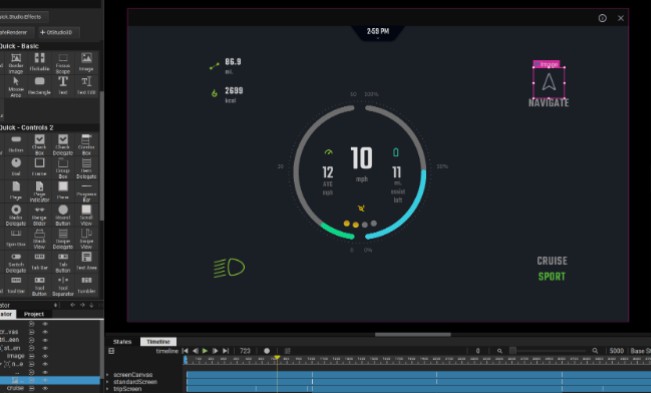This screenshot has width=651, height=393.
Task: Play the timeline animation
Action: coord(205,351)
